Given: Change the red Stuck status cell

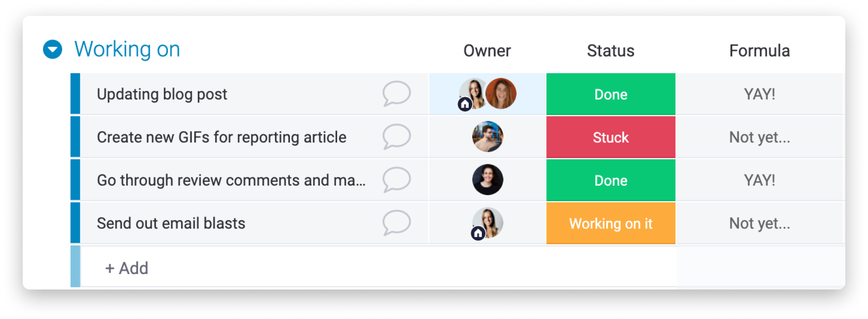Looking at the screenshot, I should pos(611,137).
